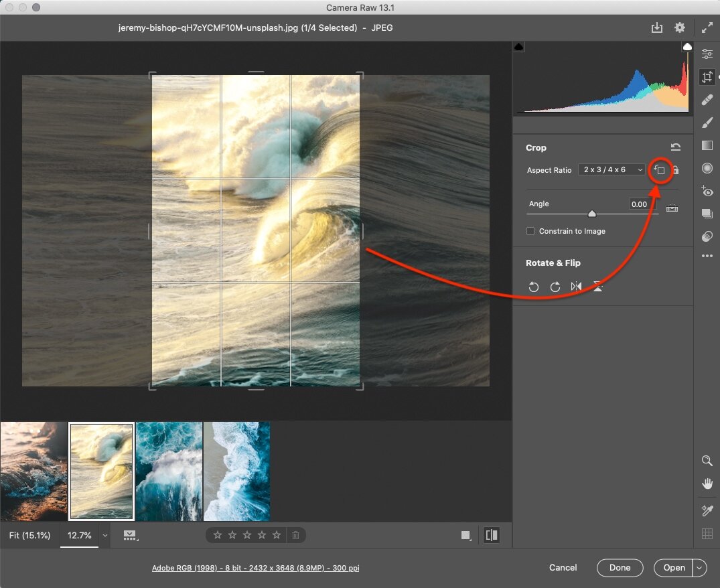Viewport: 720px width, 588px height.
Task: Open Camera Raw preferences gear
Action: click(x=680, y=27)
